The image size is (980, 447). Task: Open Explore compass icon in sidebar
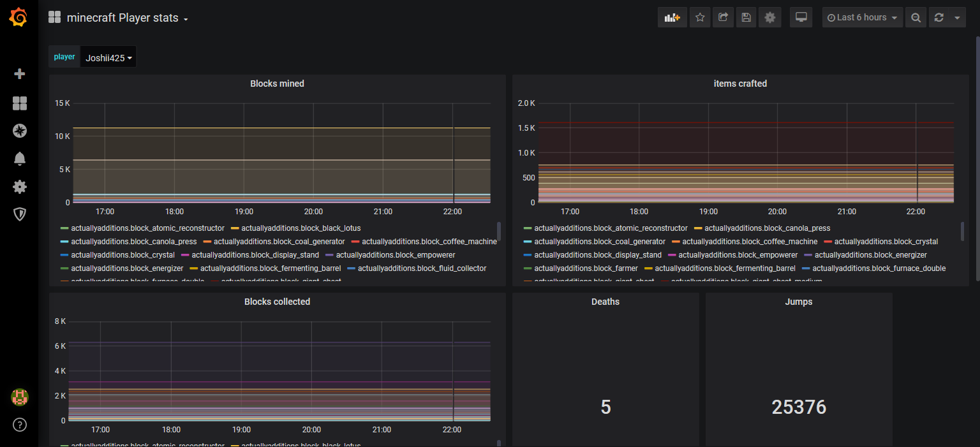pos(19,131)
